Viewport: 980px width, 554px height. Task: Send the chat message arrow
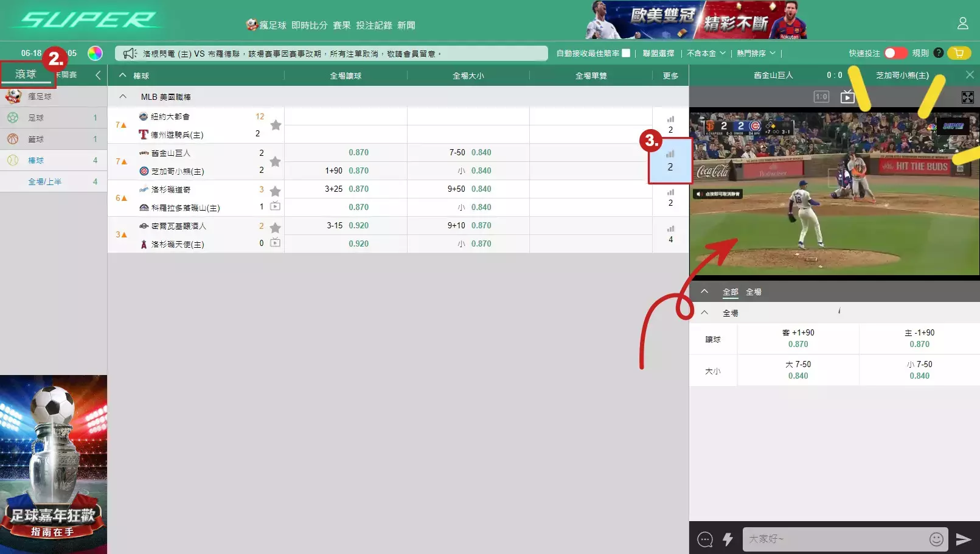[x=964, y=539]
